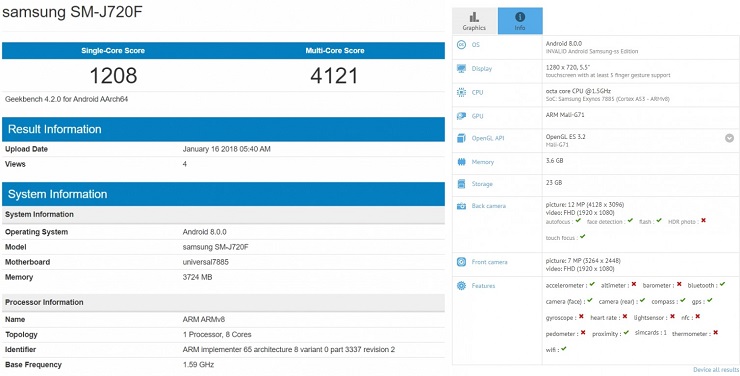
Task: Click the Front camera icon
Action: (462, 262)
